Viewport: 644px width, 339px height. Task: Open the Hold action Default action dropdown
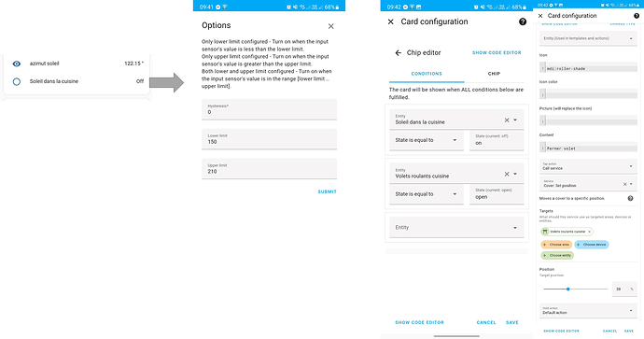[588, 311]
